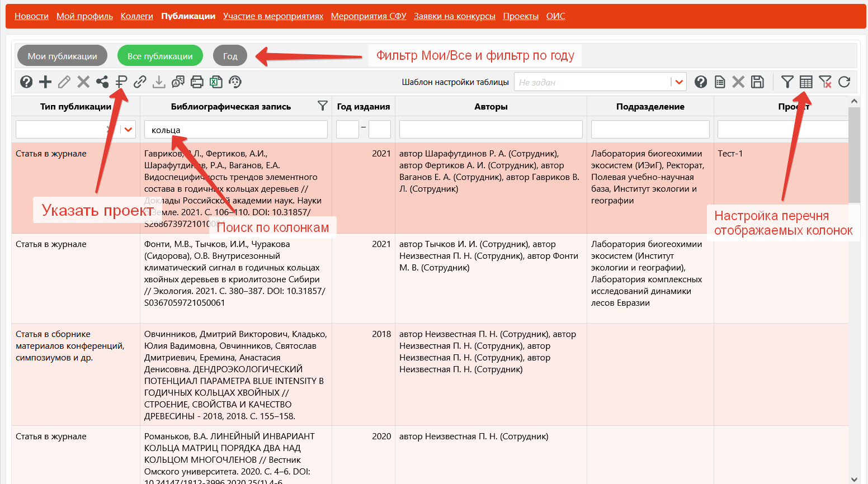Refresh the publications table
868x484 pixels.
coord(844,82)
